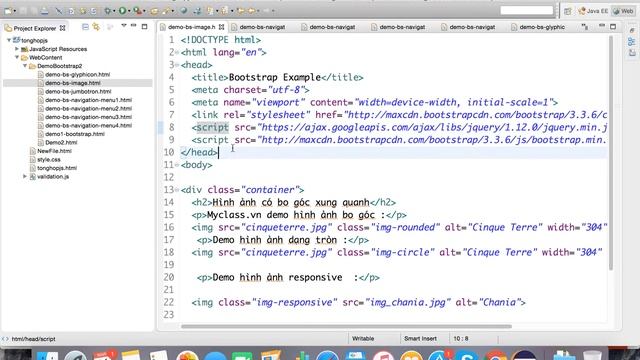This screenshot has width=640, height=360.
Task: Click the editor horizontal scrollbar
Action: 346,326
